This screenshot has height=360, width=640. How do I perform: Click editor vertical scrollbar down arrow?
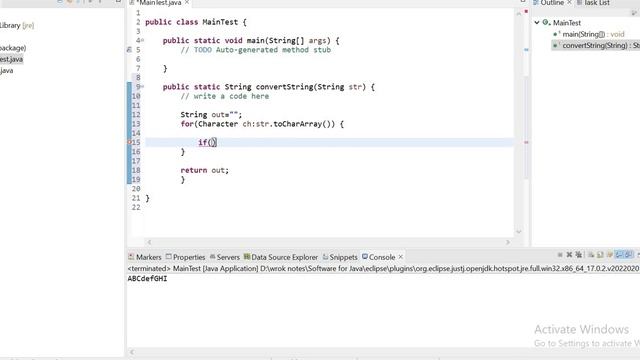(x=519, y=231)
